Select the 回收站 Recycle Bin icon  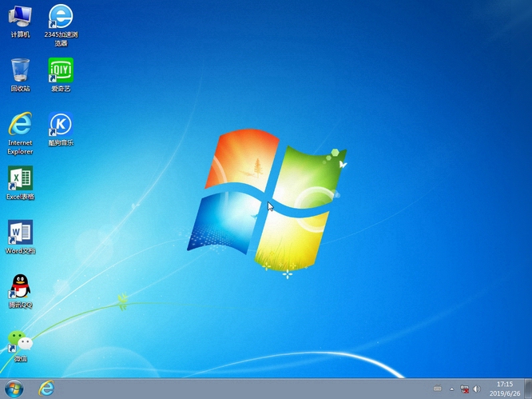click(20, 70)
